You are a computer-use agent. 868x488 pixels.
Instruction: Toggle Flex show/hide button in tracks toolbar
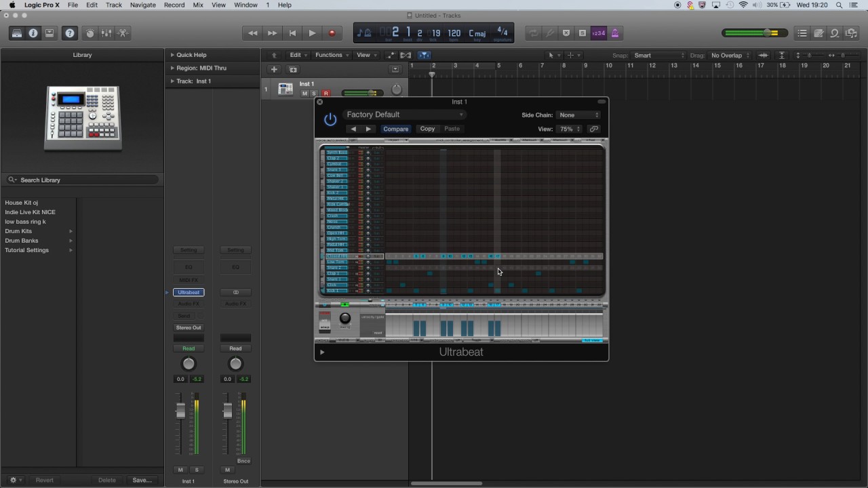[x=406, y=55]
